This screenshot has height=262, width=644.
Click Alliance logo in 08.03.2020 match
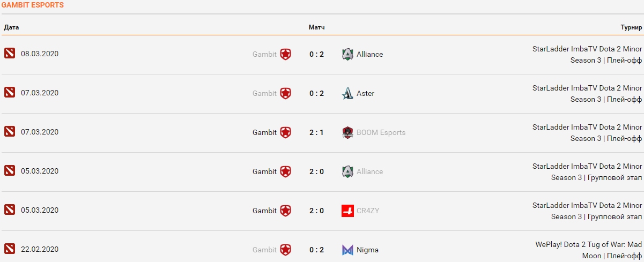(347, 54)
